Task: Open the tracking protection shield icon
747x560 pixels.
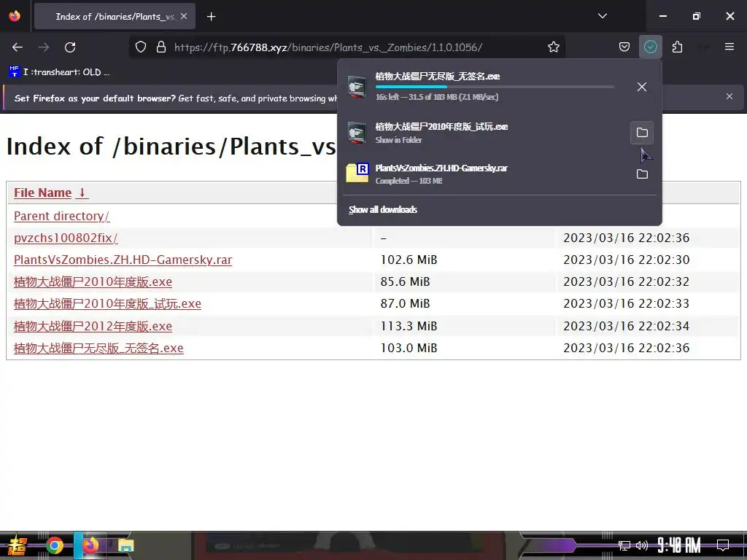Action: point(141,47)
